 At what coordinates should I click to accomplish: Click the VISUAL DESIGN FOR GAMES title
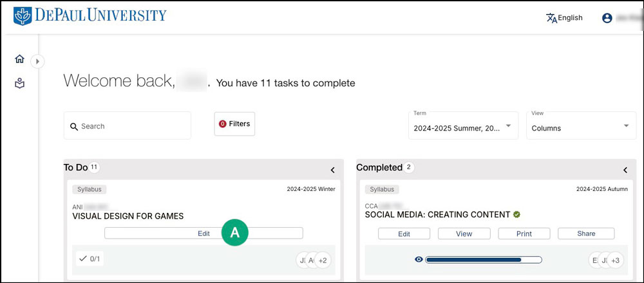128,216
